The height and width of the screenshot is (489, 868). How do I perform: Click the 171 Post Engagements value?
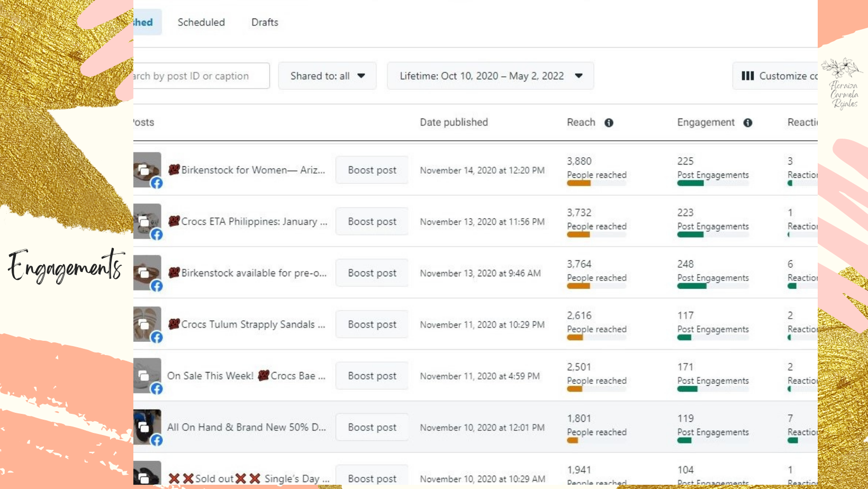pyautogui.click(x=685, y=366)
